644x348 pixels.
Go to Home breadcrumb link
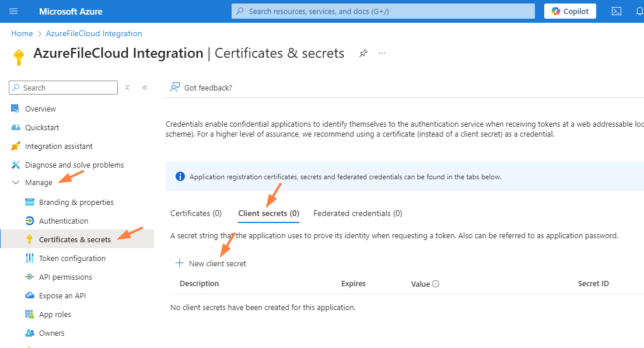pyautogui.click(x=22, y=33)
